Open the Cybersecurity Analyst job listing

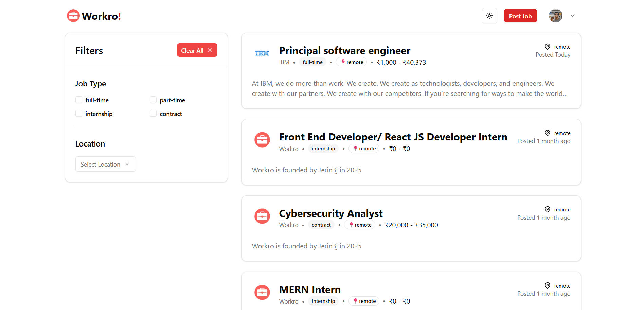[330, 213]
